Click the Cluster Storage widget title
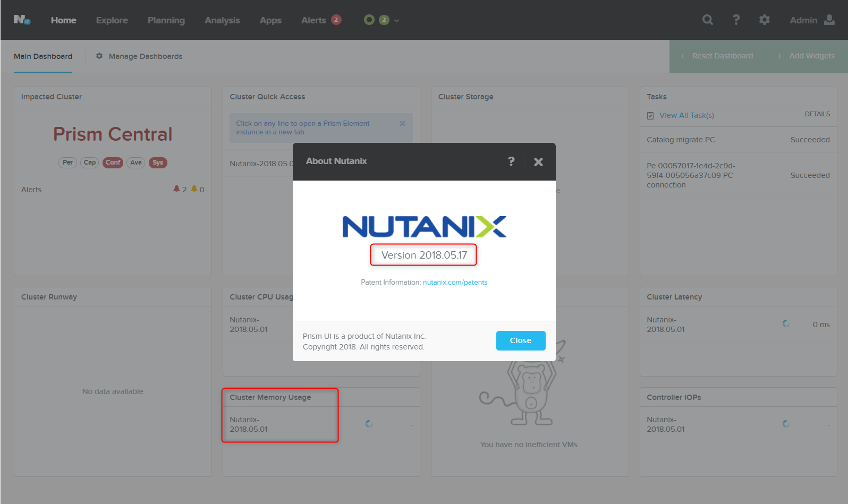The image size is (848, 504). pos(466,97)
